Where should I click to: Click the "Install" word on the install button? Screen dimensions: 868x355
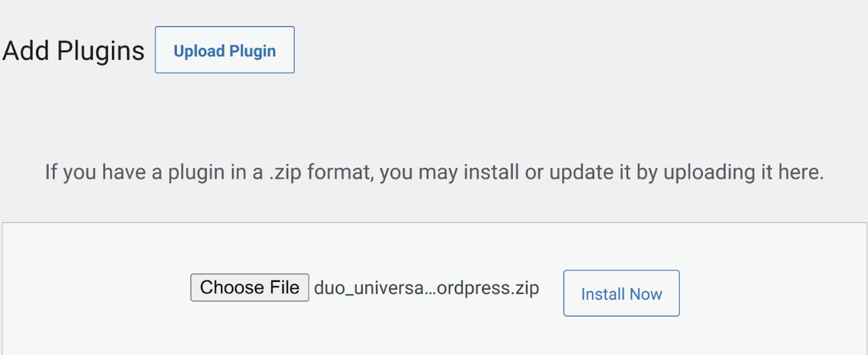click(x=602, y=294)
